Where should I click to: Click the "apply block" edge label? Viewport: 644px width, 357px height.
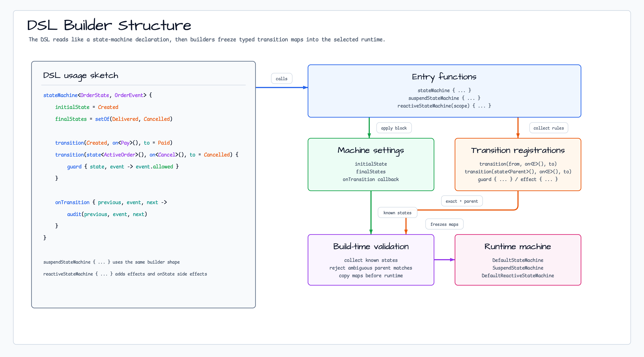tap(394, 128)
